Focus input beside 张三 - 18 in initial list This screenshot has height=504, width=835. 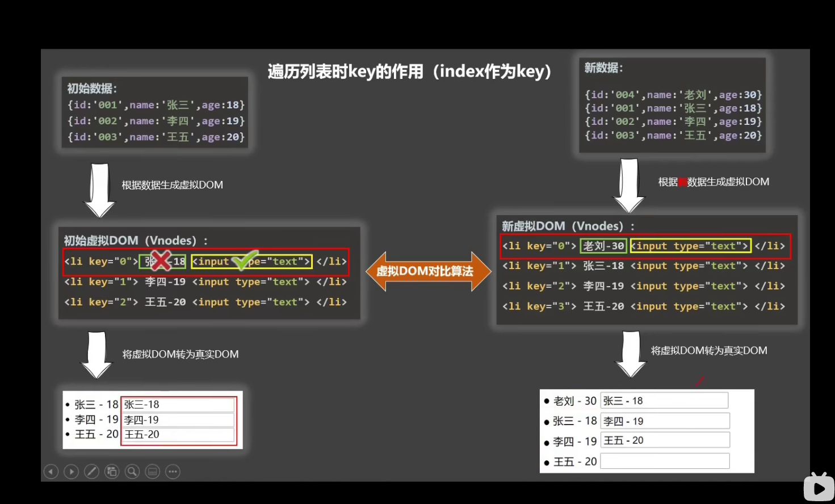[x=178, y=405]
